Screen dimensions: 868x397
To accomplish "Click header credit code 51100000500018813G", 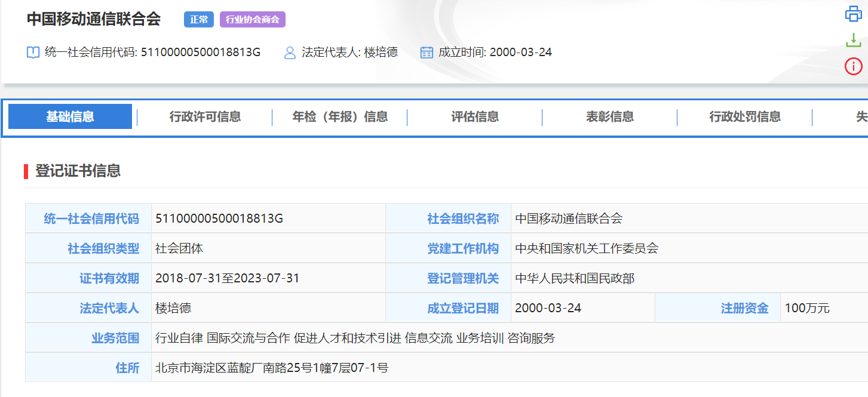I will pos(201,52).
